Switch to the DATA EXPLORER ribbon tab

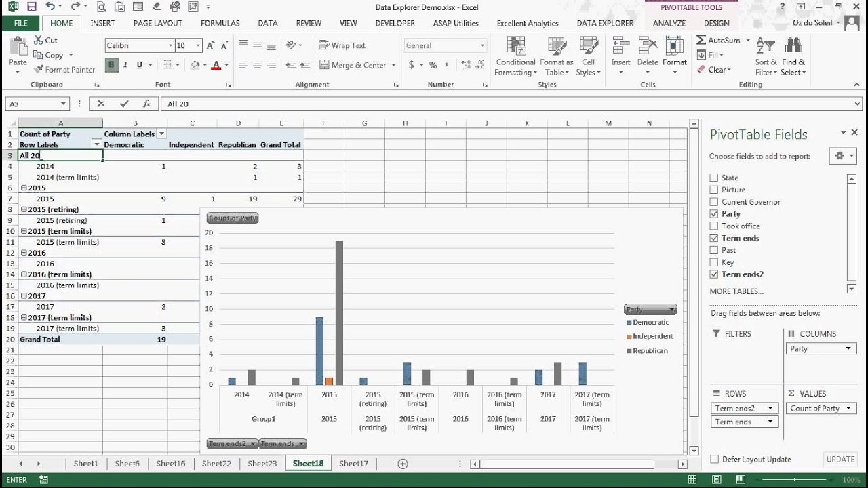coord(605,23)
